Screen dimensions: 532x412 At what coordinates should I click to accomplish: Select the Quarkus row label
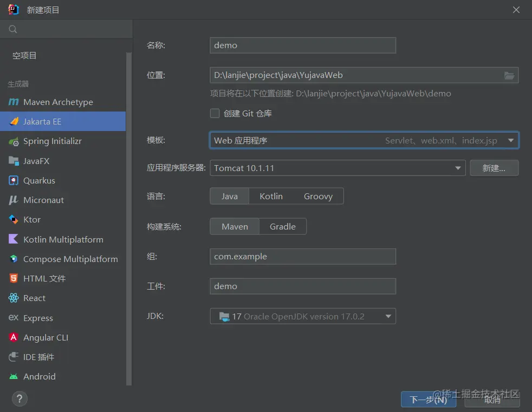point(39,180)
